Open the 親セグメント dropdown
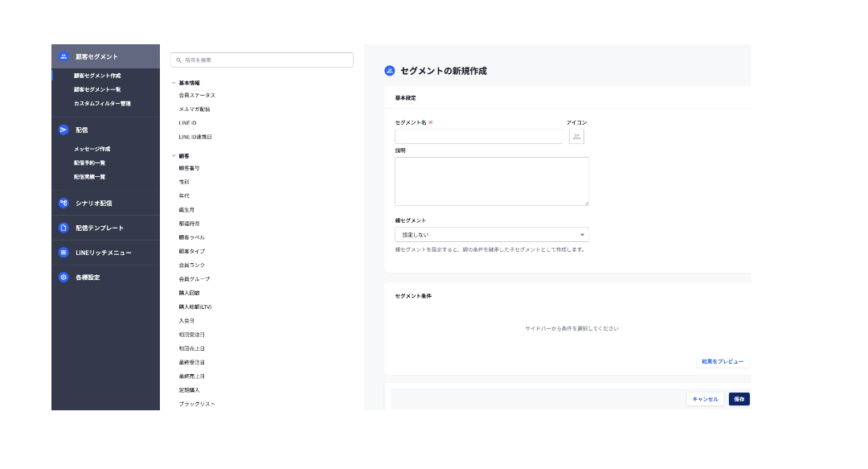Viewport: 868px width, 469px height. 491,235
